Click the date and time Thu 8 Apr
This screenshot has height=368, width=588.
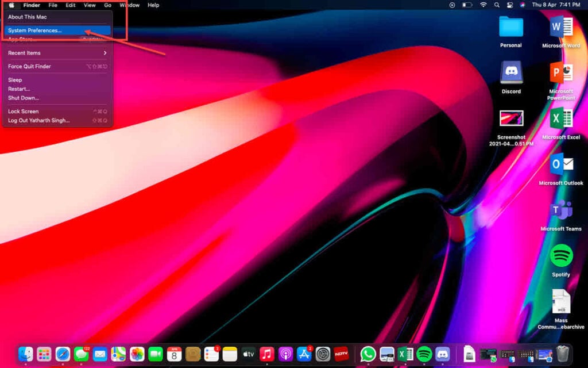(x=556, y=5)
